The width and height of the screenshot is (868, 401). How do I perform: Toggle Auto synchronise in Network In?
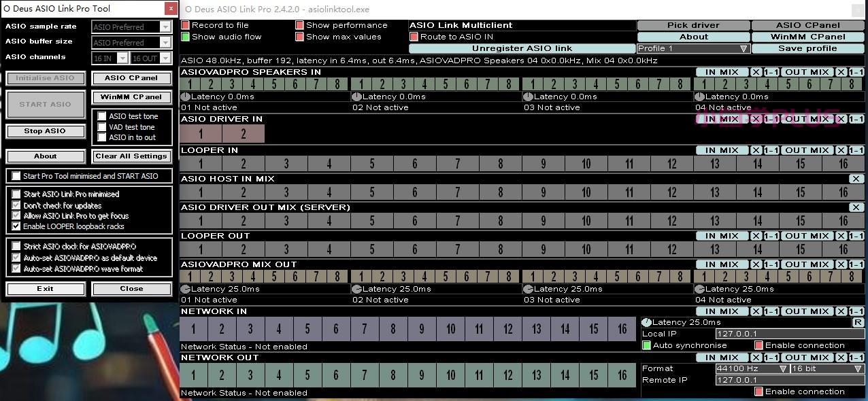646,345
